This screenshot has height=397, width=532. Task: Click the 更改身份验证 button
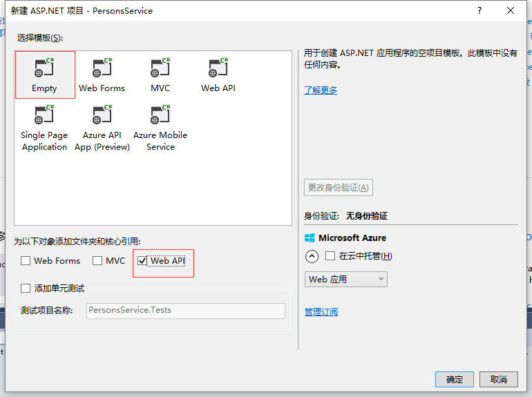click(339, 188)
